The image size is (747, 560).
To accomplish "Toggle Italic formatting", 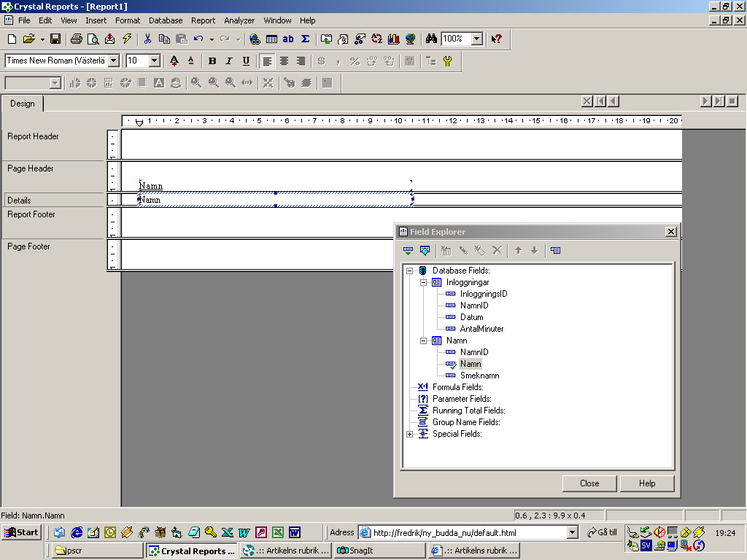I will click(x=229, y=61).
